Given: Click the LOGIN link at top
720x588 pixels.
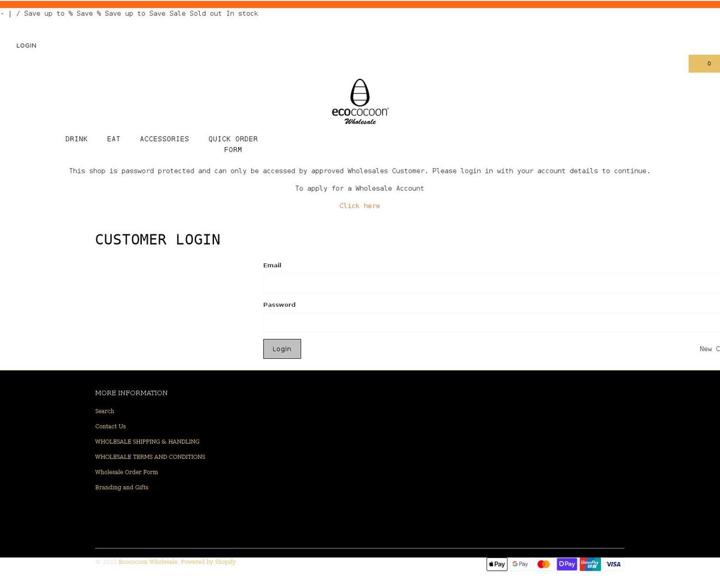Looking at the screenshot, I should 26,45.
